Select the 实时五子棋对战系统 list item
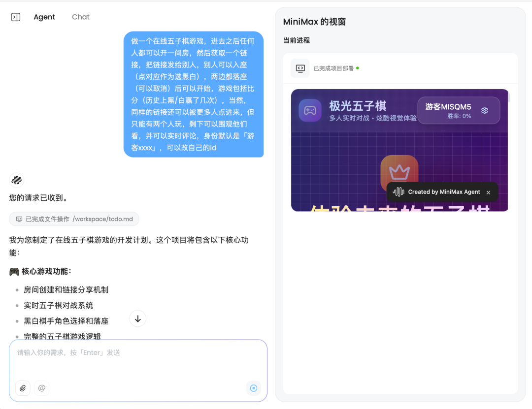The image size is (532, 409). [x=58, y=305]
